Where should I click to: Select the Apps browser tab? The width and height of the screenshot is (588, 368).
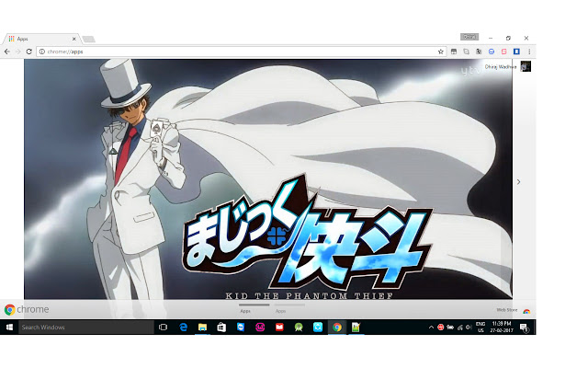coord(41,39)
